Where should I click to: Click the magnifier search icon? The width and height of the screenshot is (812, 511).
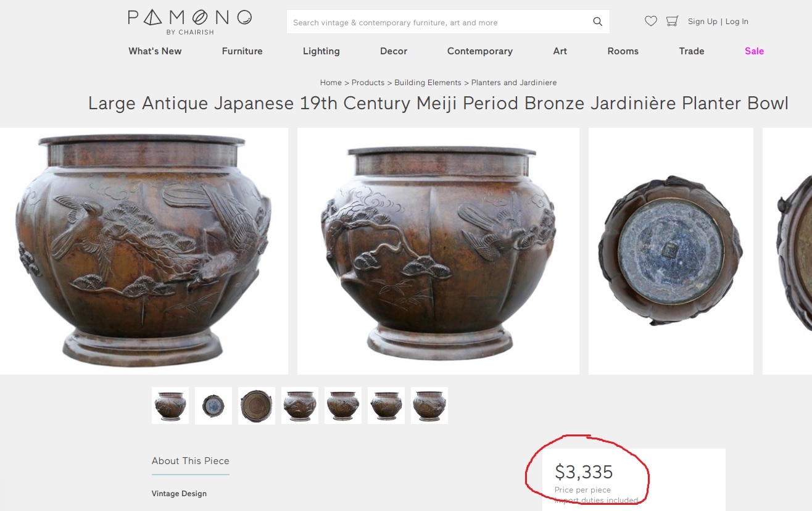coord(597,22)
